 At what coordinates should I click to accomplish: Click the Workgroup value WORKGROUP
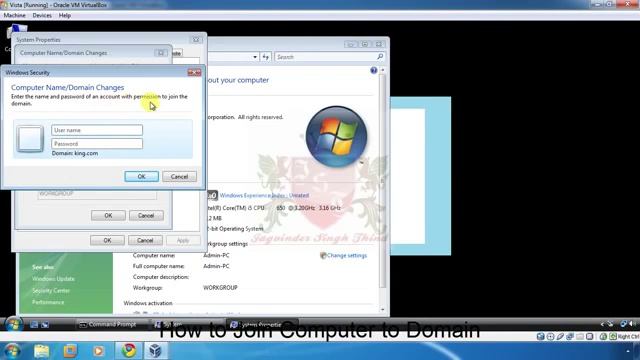pyautogui.click(x=220, y=288)
